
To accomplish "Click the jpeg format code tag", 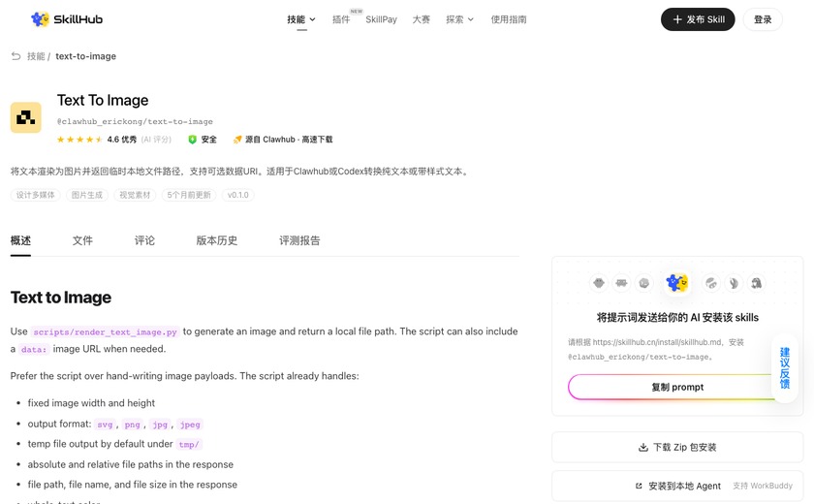I will tap(190, 425).
